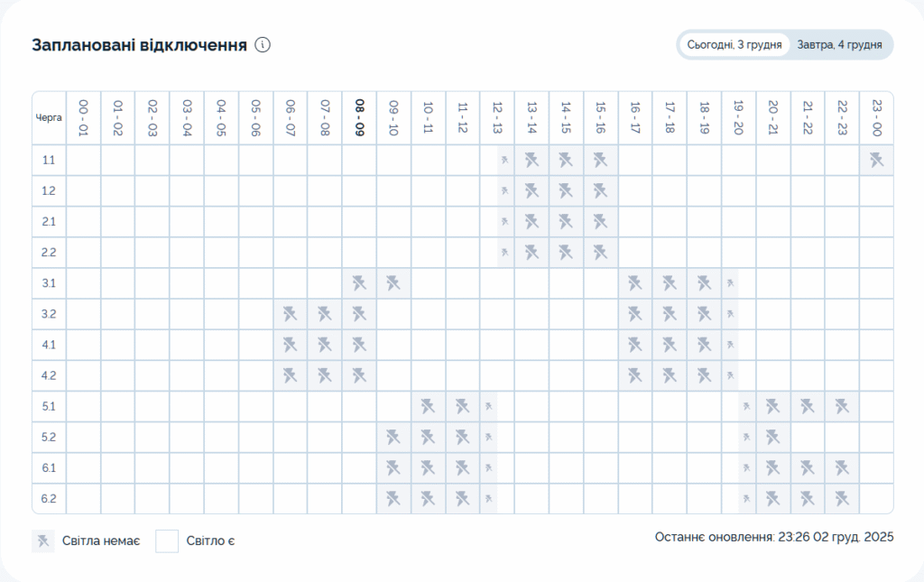Click the Останнє оновлення timestamp text
The image size is (924, 582).
(774, 537)
